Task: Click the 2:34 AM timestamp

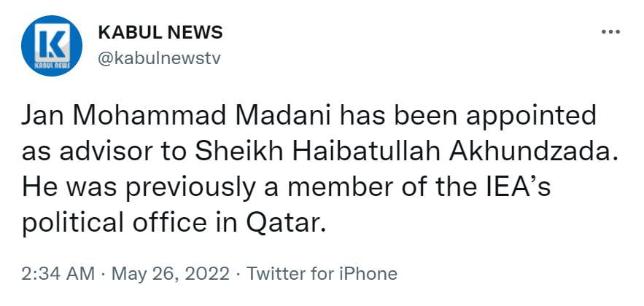Action: (x=58, y=274)
